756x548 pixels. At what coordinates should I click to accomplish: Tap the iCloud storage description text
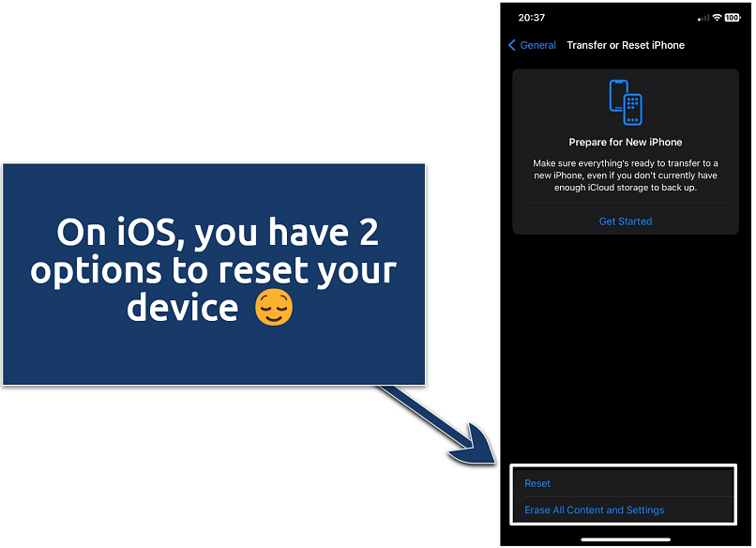coord(625,175)
